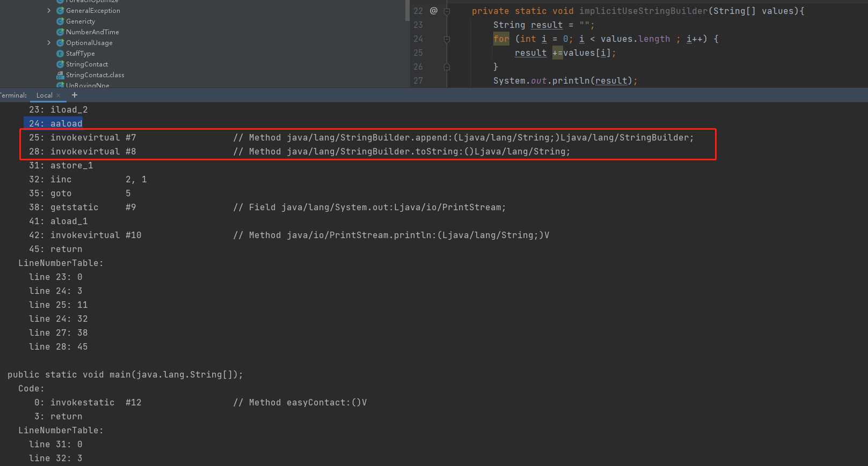The height and width of the screenshot is (466, 868).
Task: Click '45: return' bytecode line
Action: [x=56, y=249]
